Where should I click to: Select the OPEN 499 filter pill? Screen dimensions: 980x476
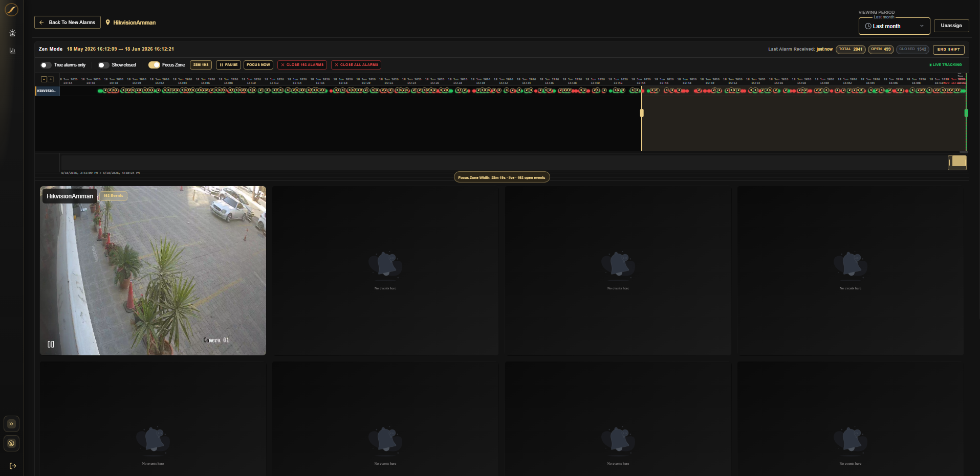(x=881, y=50)
